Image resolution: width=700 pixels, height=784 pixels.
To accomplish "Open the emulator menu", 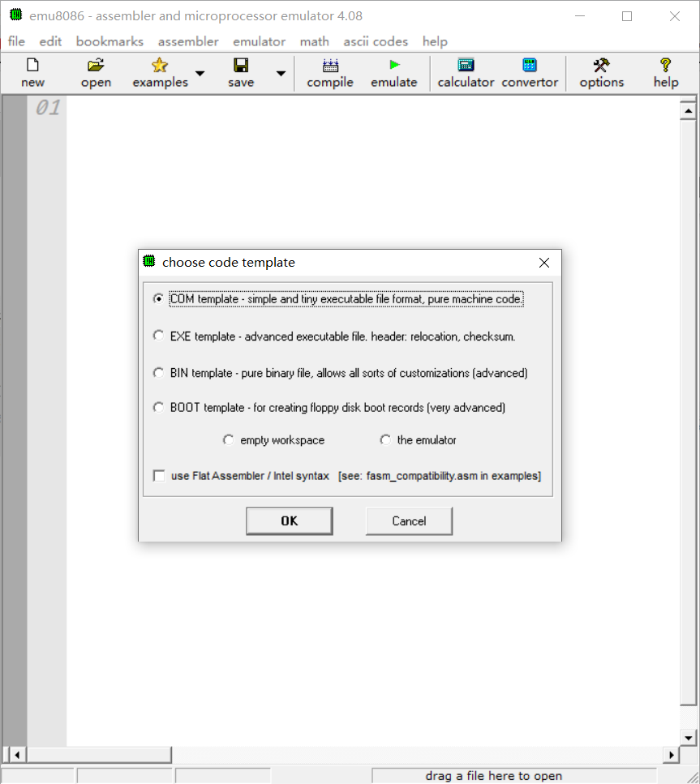I will (260, 41).
